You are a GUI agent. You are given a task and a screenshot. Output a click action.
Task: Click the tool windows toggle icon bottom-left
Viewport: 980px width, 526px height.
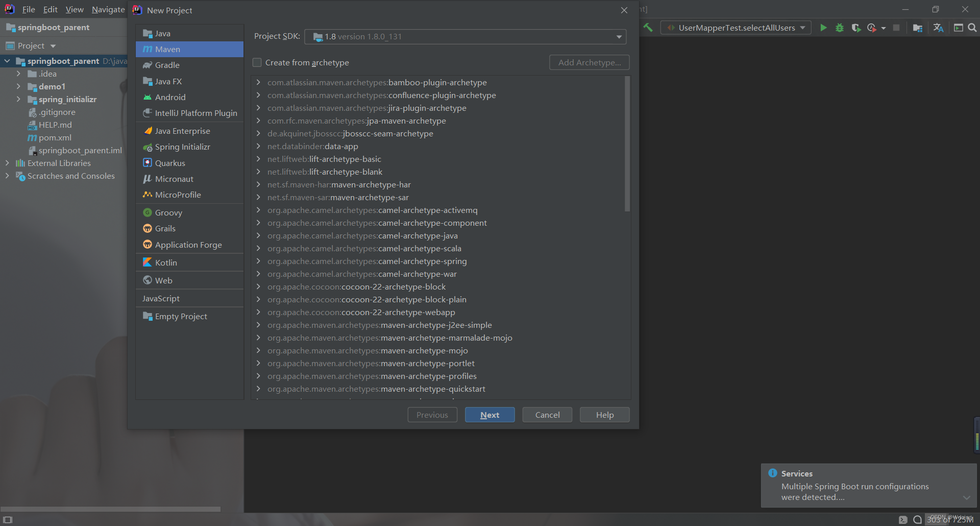pyautogui.click(x=8, y=520)
